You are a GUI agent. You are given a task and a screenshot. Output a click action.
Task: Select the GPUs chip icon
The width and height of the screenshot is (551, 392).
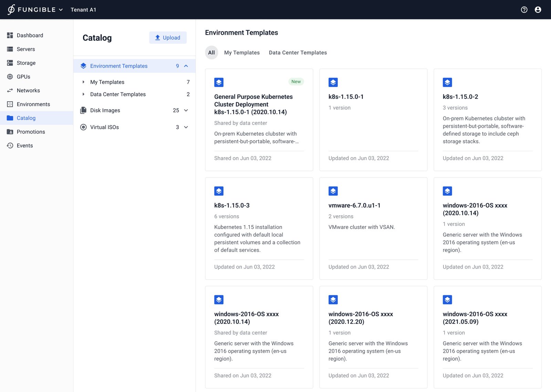point(10,77)
